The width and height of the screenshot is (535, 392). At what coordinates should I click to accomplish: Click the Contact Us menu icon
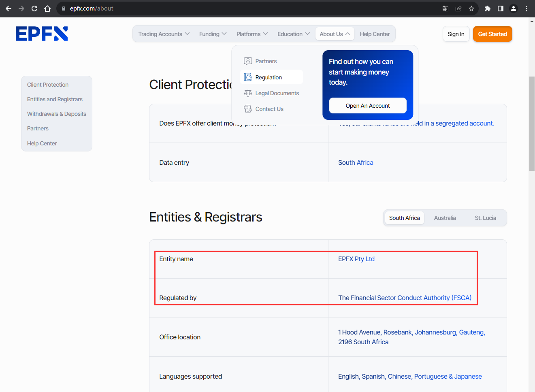click(248, 109)
